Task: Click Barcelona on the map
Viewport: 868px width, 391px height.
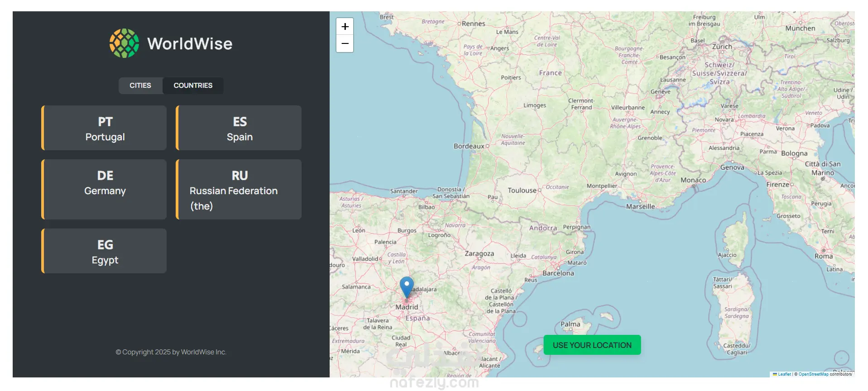Action: (558, 273)
